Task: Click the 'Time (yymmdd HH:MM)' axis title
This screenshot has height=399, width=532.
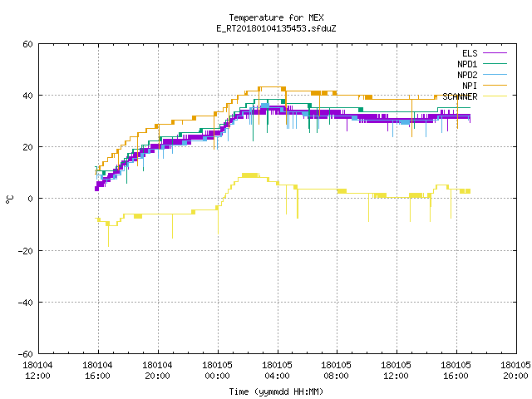Action: 276,392
